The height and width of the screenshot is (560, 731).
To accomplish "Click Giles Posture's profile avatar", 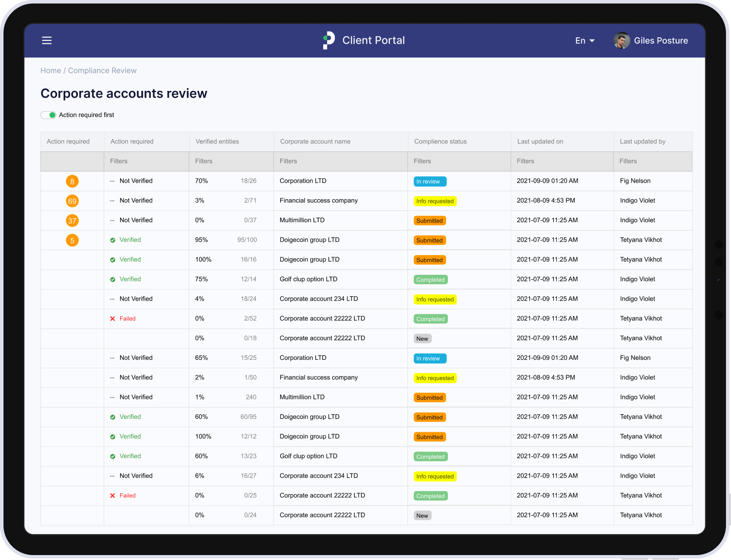I will coord(622,40).
